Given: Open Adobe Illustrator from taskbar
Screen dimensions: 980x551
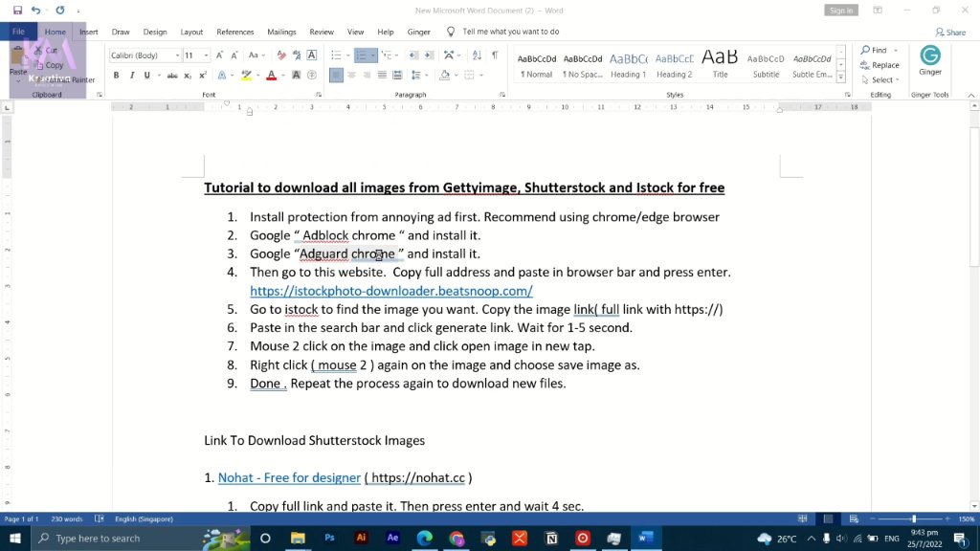Looking at the screenshot, I should pyautogui.click(x=361, y=538).
